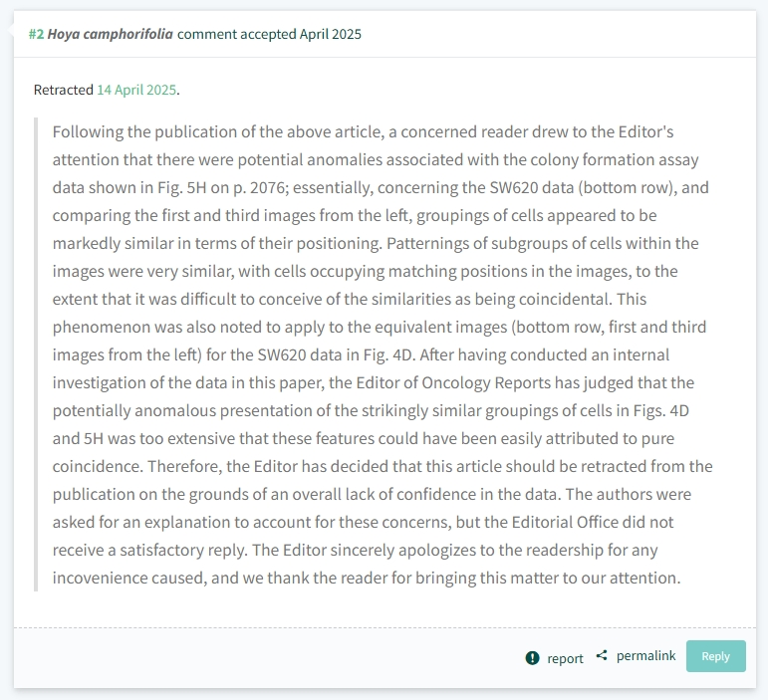This screenshot has height=700, width=768.
Task: Open the report link text
Action: pos(565,658)
